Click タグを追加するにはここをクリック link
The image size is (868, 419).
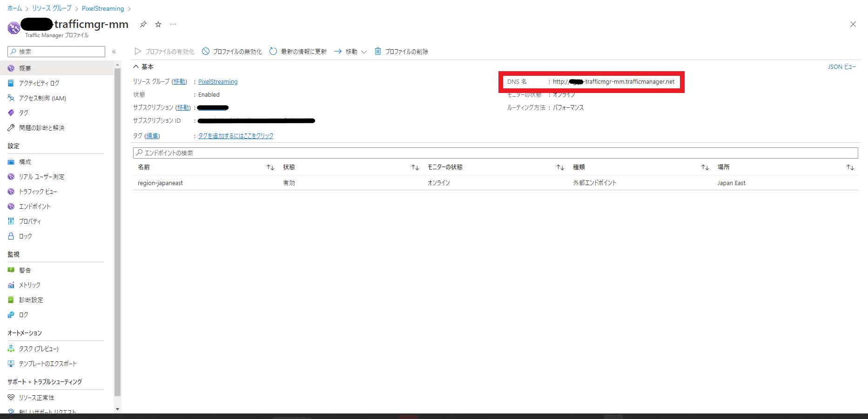(x=236, y=135)
